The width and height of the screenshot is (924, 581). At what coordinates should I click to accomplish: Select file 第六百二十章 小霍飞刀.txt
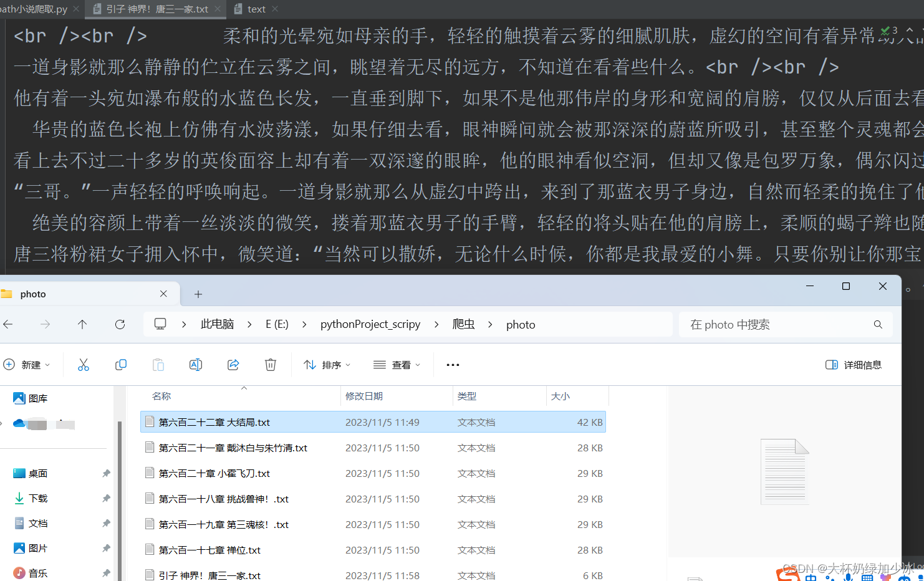click(x=373, y=473)
